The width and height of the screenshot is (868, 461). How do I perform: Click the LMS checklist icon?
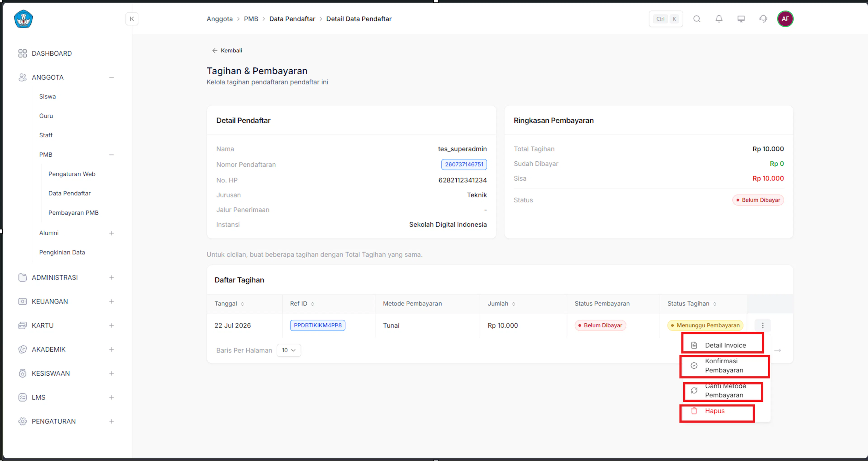(x=22, y=397)
